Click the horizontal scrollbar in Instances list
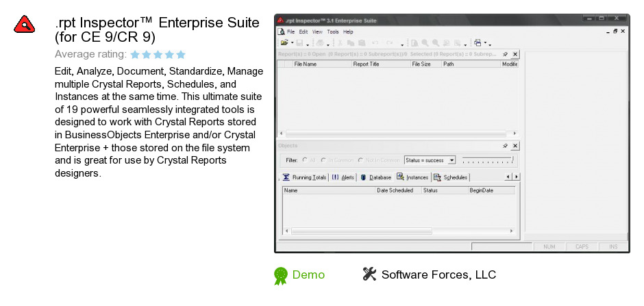 [x=362, y=231]
